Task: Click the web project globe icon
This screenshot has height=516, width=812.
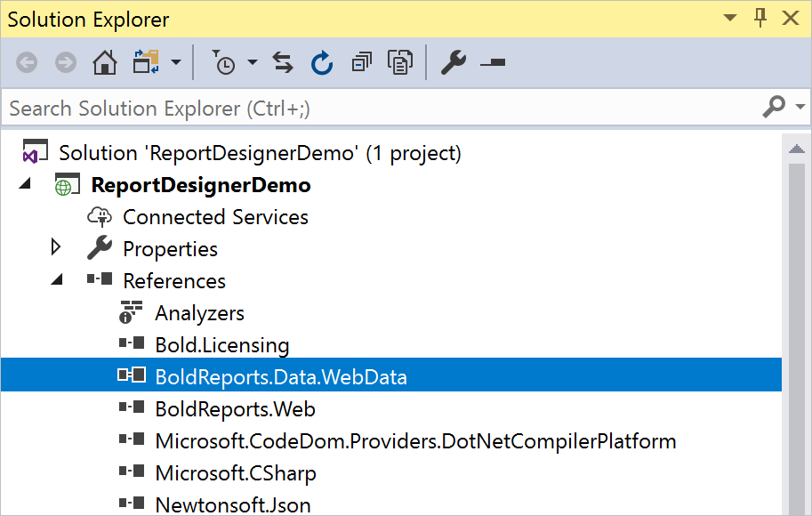Action: click(x=68, y=184)
